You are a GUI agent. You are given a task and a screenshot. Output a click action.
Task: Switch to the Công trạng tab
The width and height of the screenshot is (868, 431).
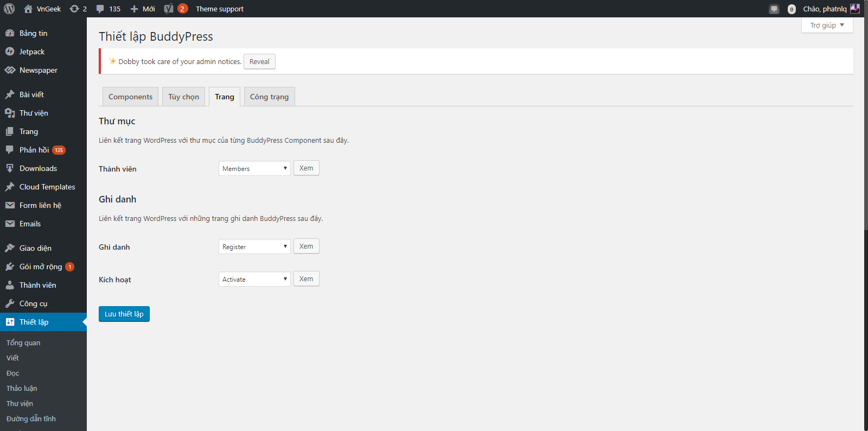pyautogui.click(x=269, y=97)
